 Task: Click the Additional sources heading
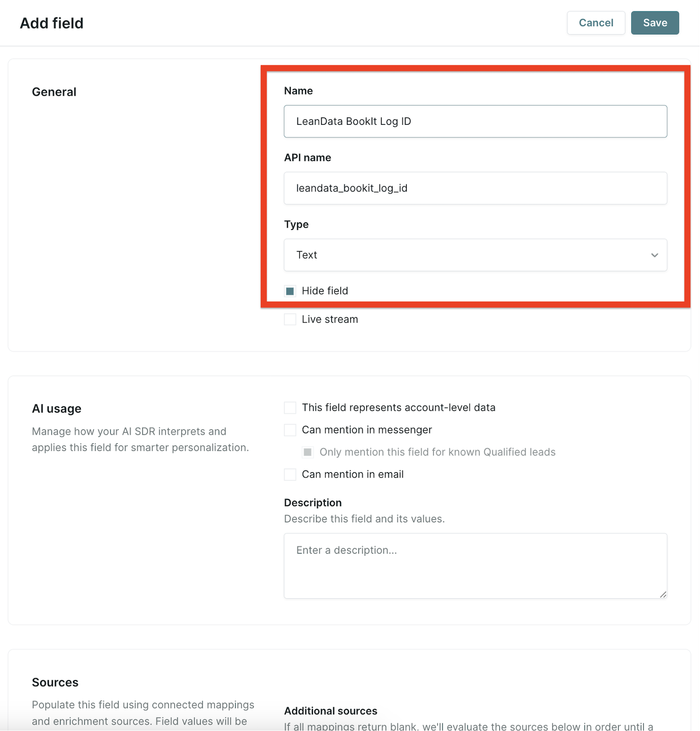(x=331, y=711)
